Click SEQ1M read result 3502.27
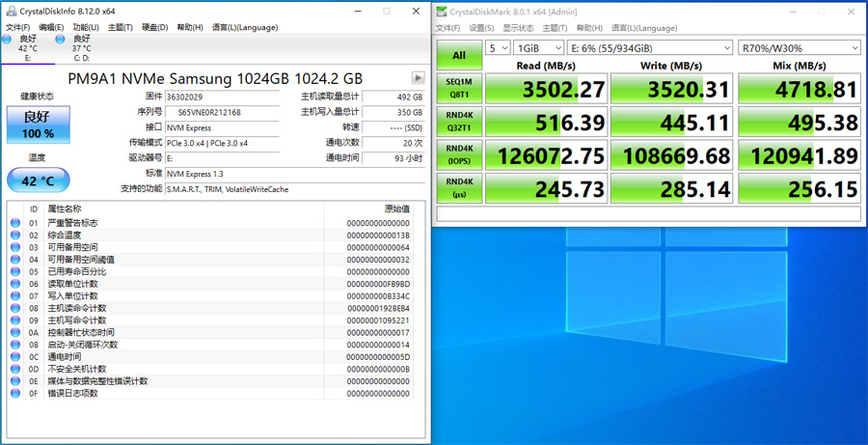This screenshot has width=868, height=445. click(x=547, y=89)
